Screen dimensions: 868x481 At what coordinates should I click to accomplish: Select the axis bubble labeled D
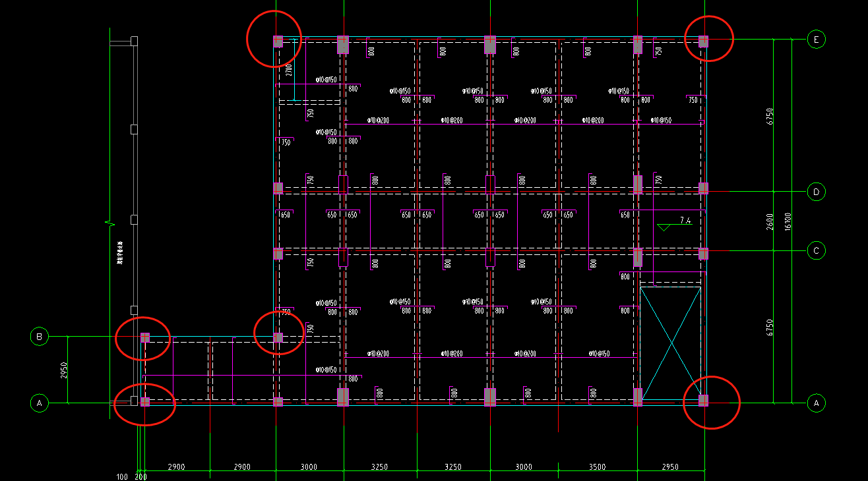click(816, 192)
